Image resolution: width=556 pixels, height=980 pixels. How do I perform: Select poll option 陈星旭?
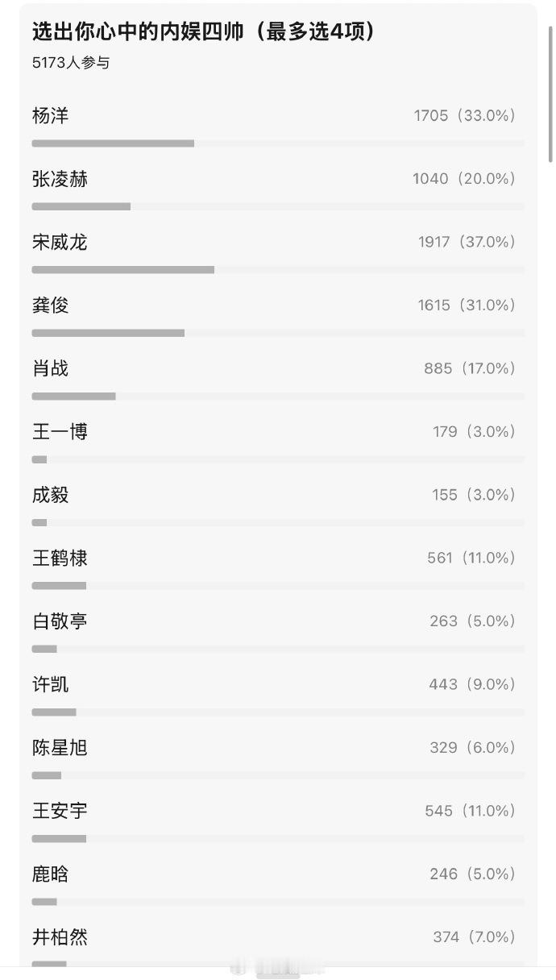[x=278, y=757]
